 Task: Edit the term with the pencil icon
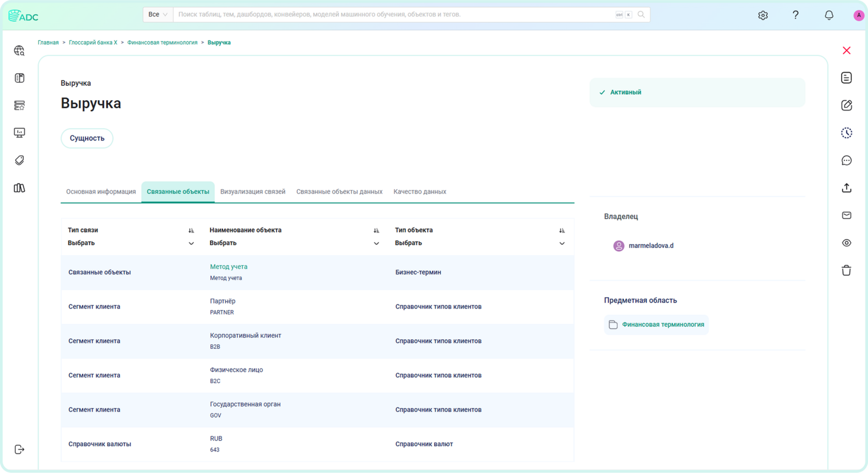(x=846, y=105)
